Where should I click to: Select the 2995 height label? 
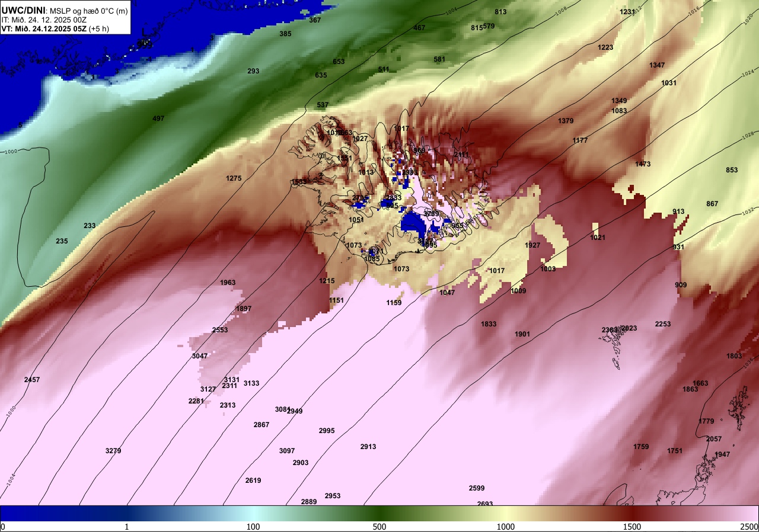[x=327, y=431]
